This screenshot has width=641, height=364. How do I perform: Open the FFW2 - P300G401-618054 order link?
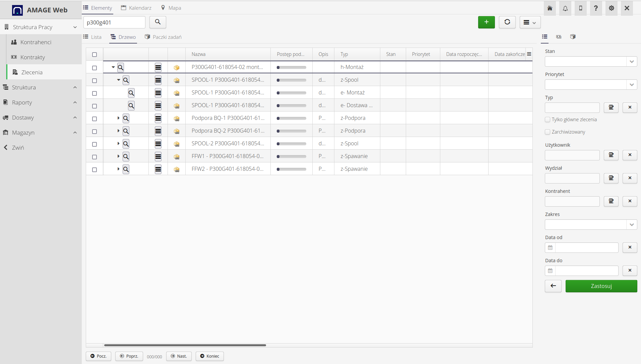coord(227,169)
